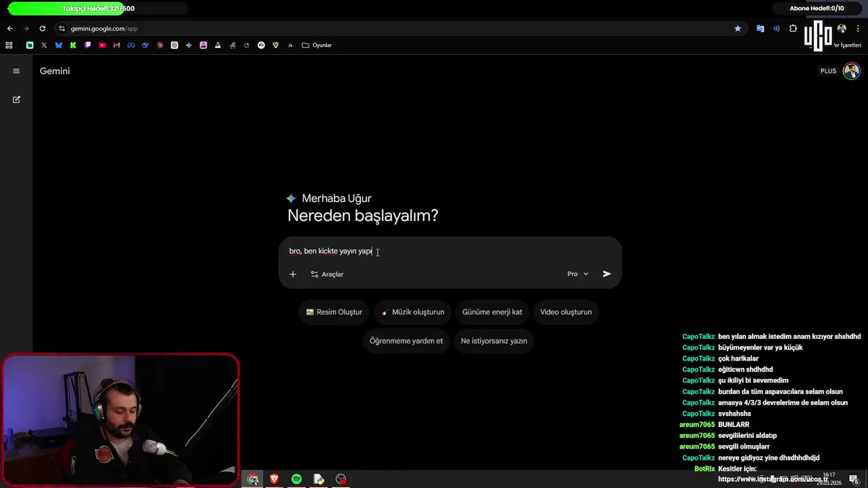Open the notification center in system tray
The image size is (868, 488).
[854, 479]
